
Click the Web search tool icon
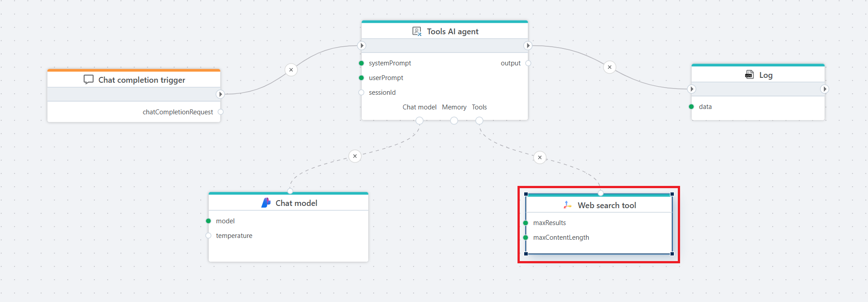coord(567,205)
